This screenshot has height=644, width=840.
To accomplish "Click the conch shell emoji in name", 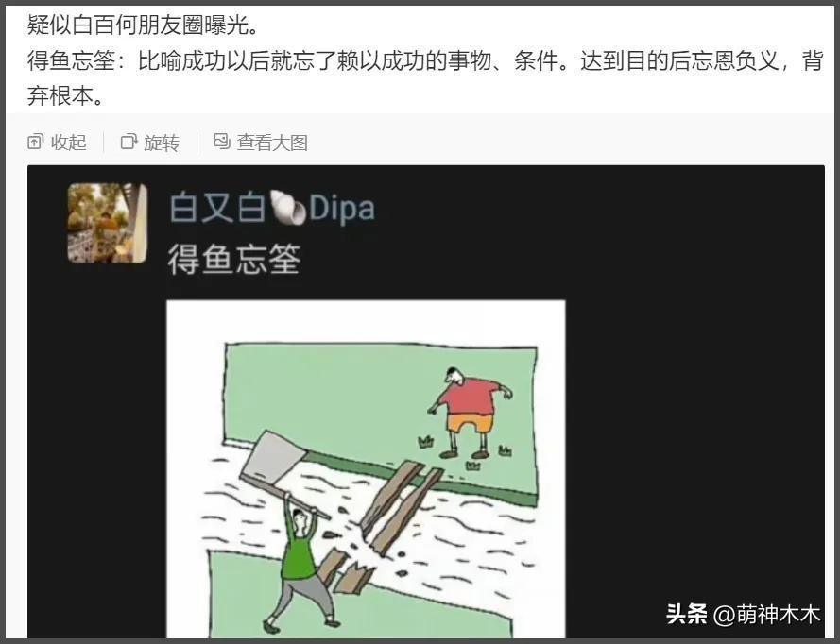I will pos(287,208).
